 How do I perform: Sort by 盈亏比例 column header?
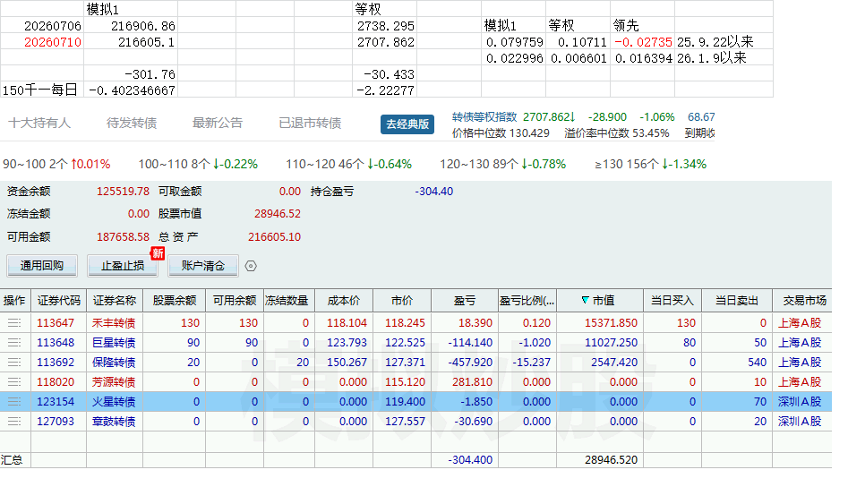[x=527, y=301]
